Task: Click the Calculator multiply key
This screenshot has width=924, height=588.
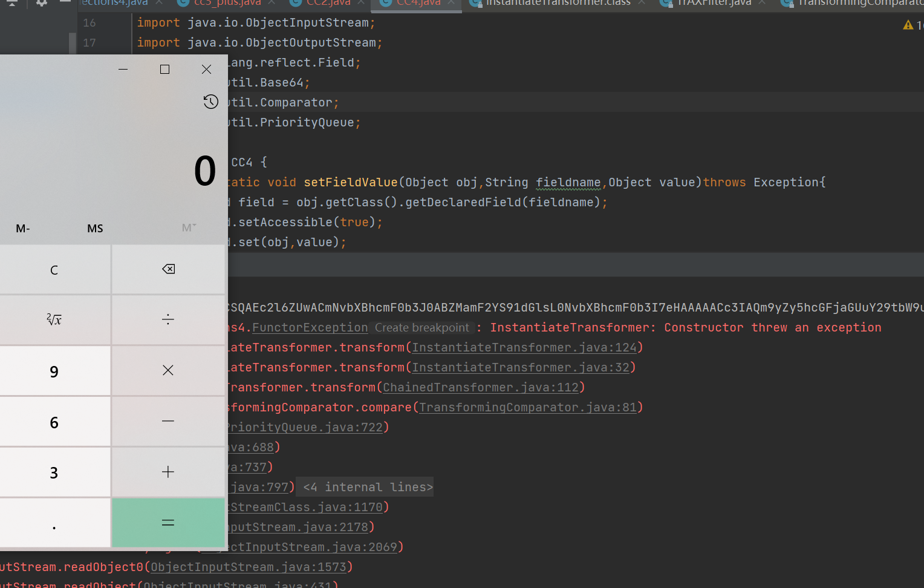Action: (168, 370)
